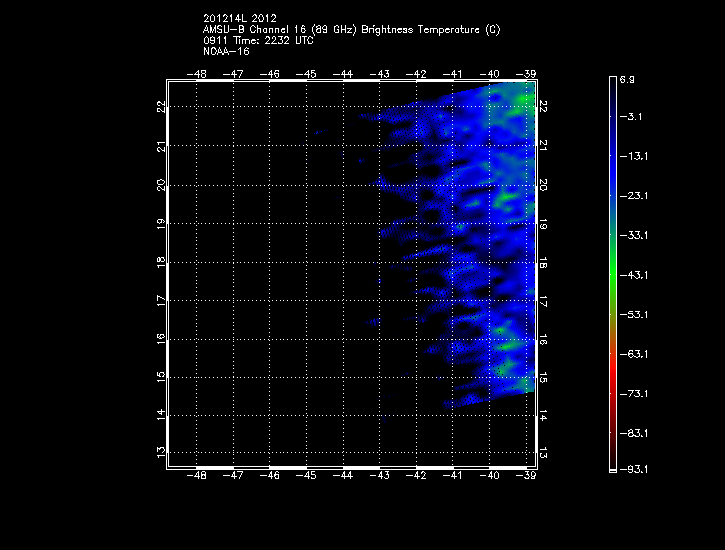Viewport: 725px width, 550px height.
Task: Click the -39 label on the bottom axis
Action: coord(527,476)
